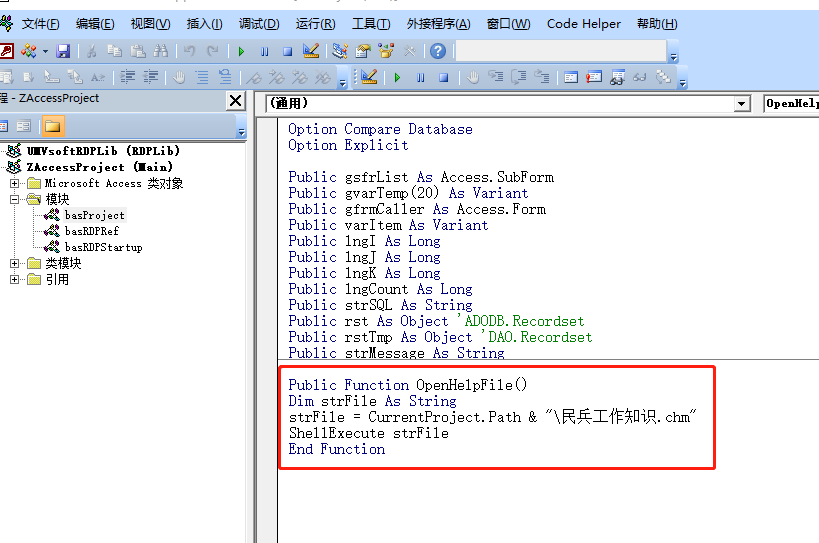Toggle Design Mode in the Debug toolbar

369,77
